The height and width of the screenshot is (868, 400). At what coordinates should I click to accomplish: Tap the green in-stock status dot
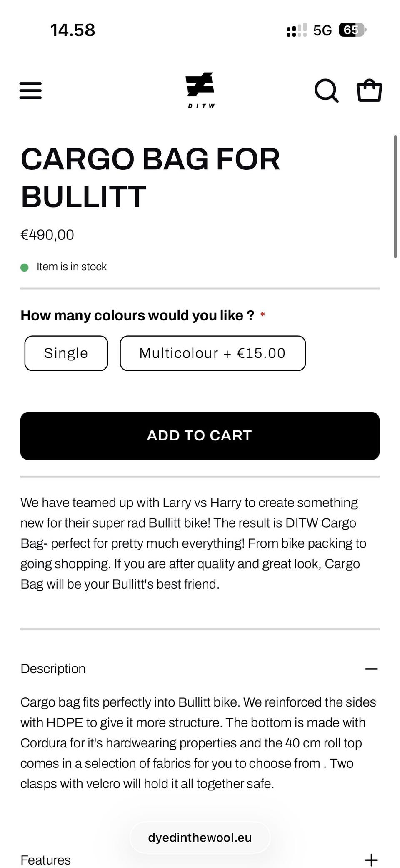pyautogui.click(x=25, y=267)
